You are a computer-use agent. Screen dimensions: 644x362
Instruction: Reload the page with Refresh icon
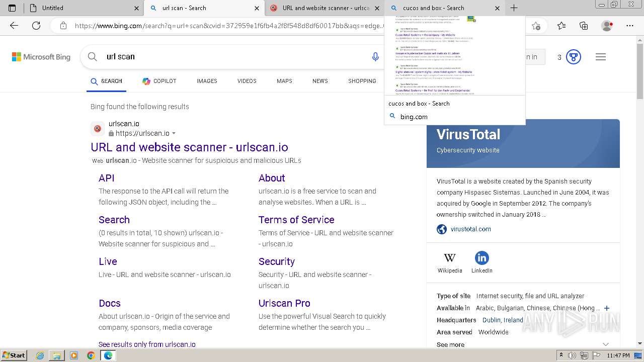(x=36, y=26)
